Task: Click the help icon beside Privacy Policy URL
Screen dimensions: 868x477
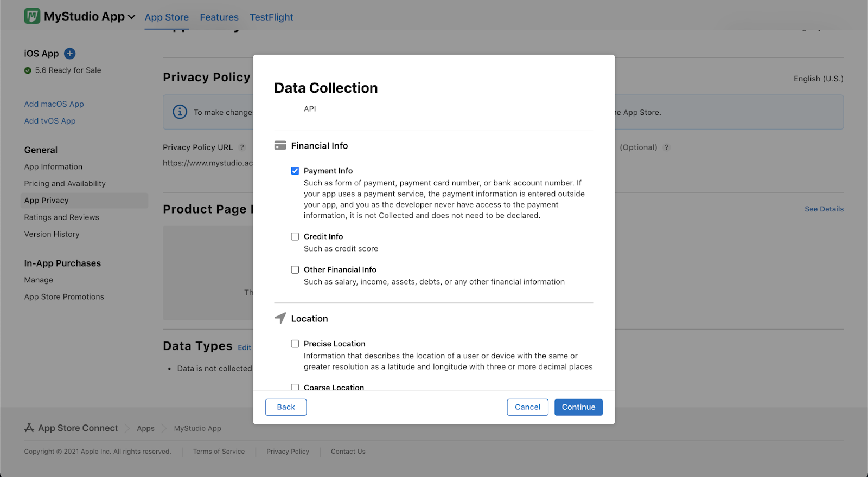Action: (x=242, y=147)
